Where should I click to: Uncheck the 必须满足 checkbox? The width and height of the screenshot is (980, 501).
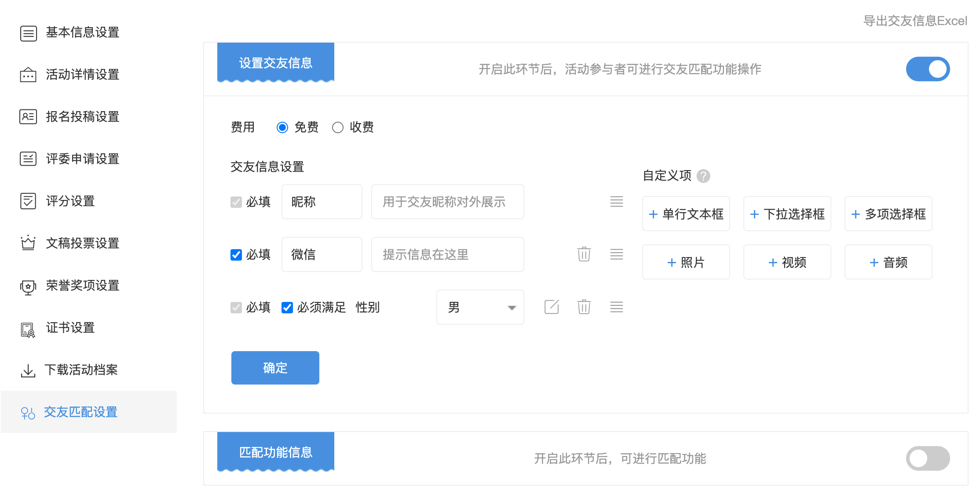287,308
